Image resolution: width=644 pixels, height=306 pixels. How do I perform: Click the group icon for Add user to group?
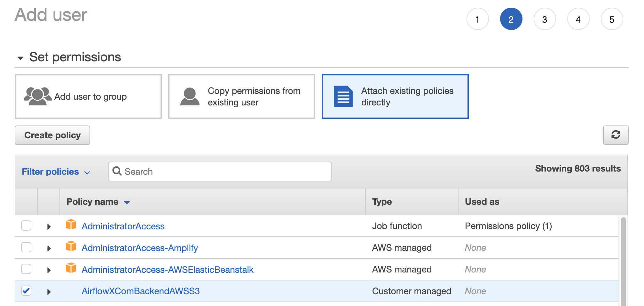pos(37,96)
